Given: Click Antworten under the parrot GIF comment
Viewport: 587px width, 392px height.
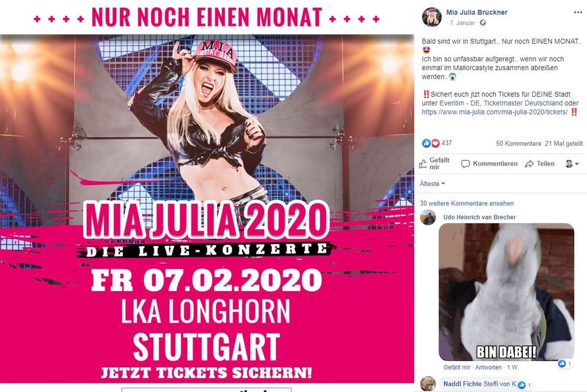Looking at the screenshot, I should [488, 367].
